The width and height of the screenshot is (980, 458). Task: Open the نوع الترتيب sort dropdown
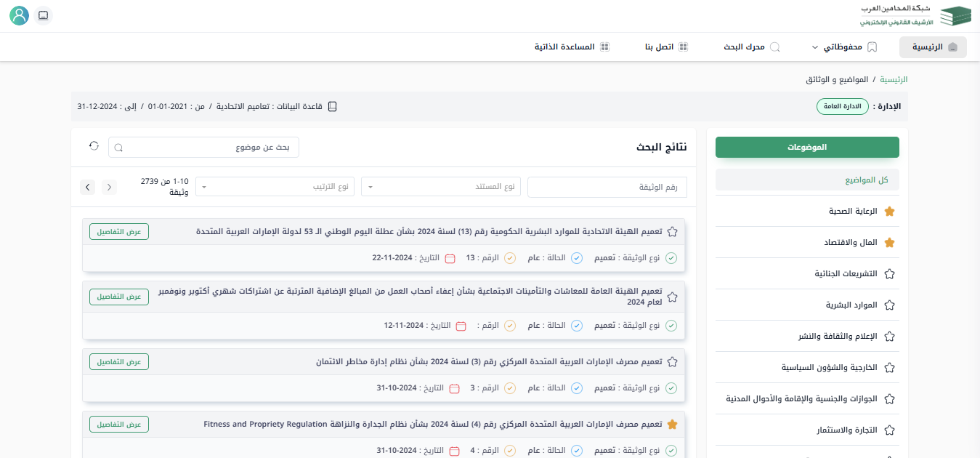tap(276, 187)
